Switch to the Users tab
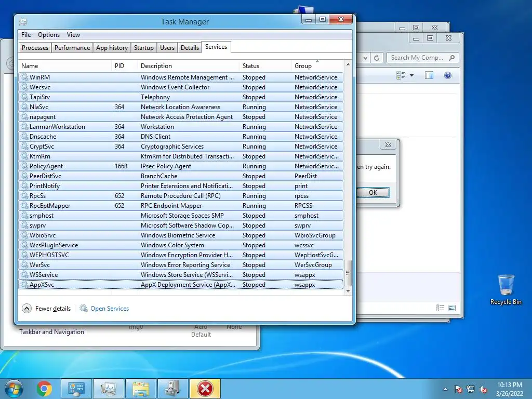Screen dimensions: 532x399 pos(167,48)
